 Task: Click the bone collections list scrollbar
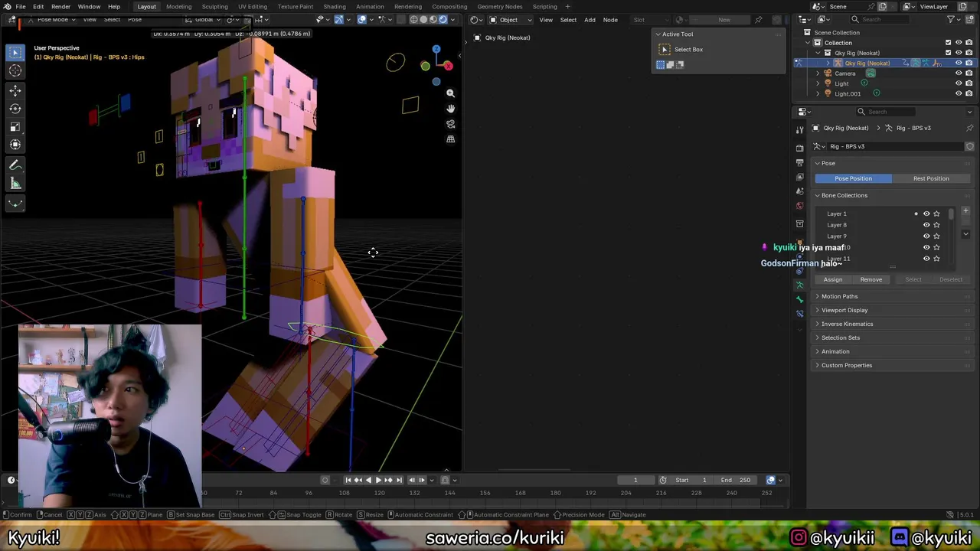pyautogui.click(x=952, y=216)
